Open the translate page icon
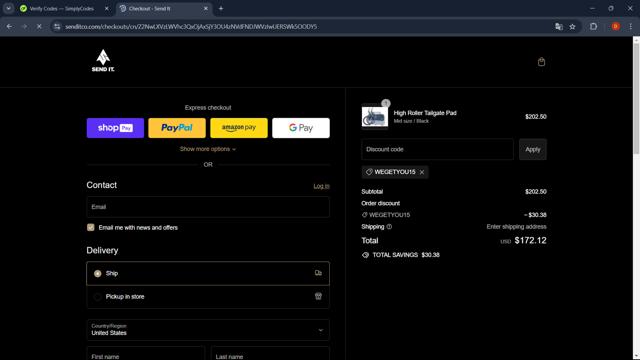Screen dimensions: 640x360 (x=559, y=27)
